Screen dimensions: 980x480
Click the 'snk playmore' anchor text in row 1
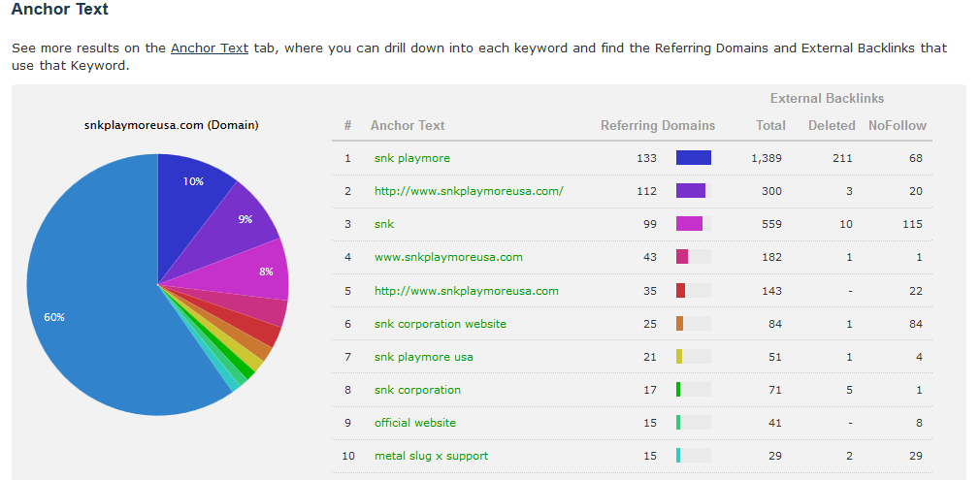pos(411,158)
